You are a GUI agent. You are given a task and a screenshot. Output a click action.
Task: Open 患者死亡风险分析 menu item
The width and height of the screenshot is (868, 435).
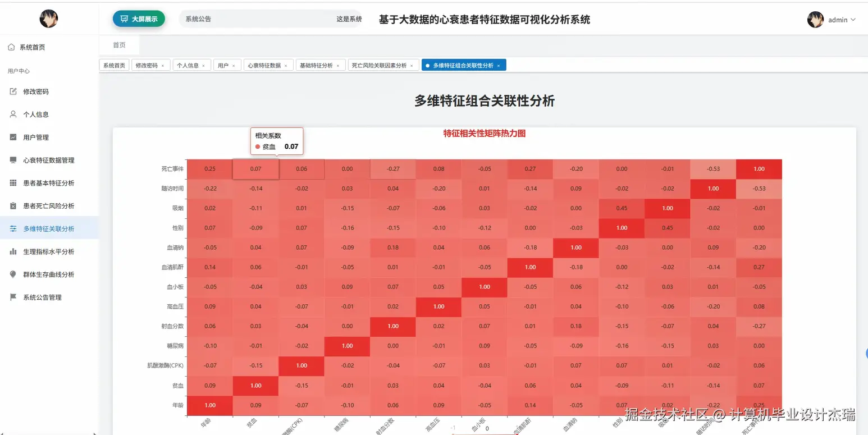click(x=49, y=206)
